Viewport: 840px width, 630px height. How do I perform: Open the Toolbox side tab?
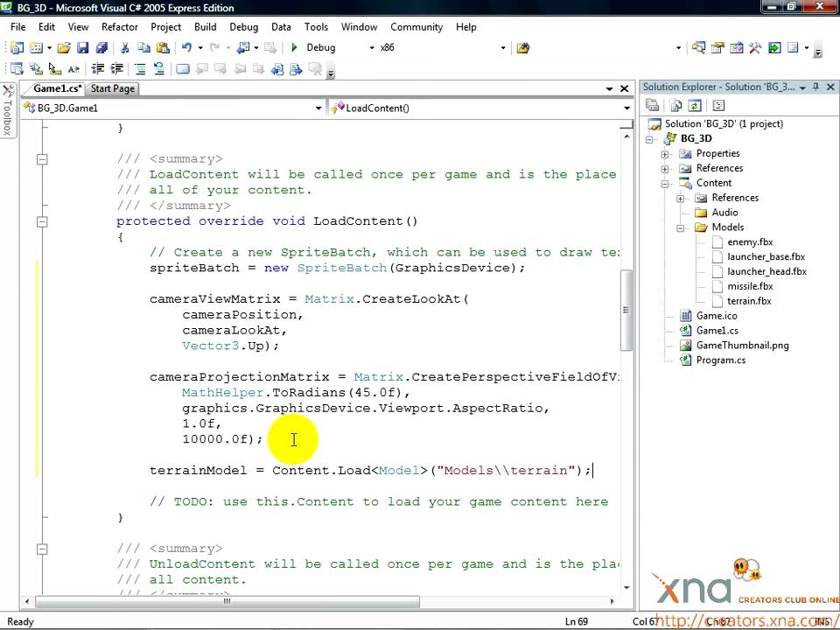[8, 111]
